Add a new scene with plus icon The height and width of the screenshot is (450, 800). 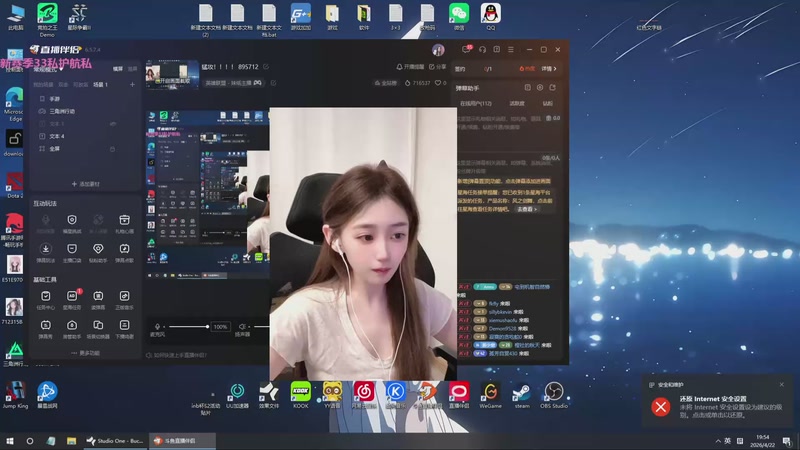pyautogui.click(x=132, y=85)
